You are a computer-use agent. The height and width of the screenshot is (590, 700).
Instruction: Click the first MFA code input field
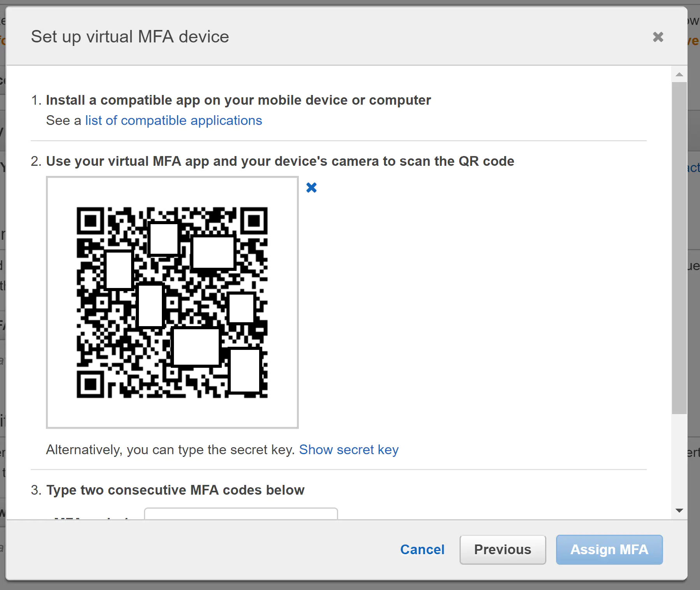[241, 513]
